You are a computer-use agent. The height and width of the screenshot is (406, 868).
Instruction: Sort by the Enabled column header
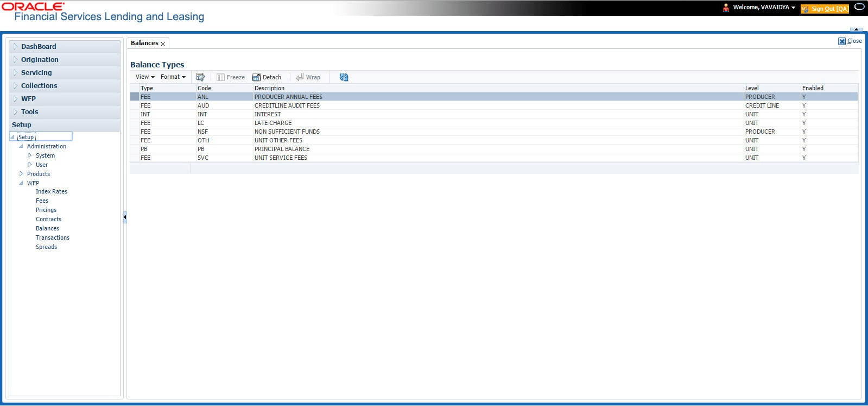(x=829, y=88)
